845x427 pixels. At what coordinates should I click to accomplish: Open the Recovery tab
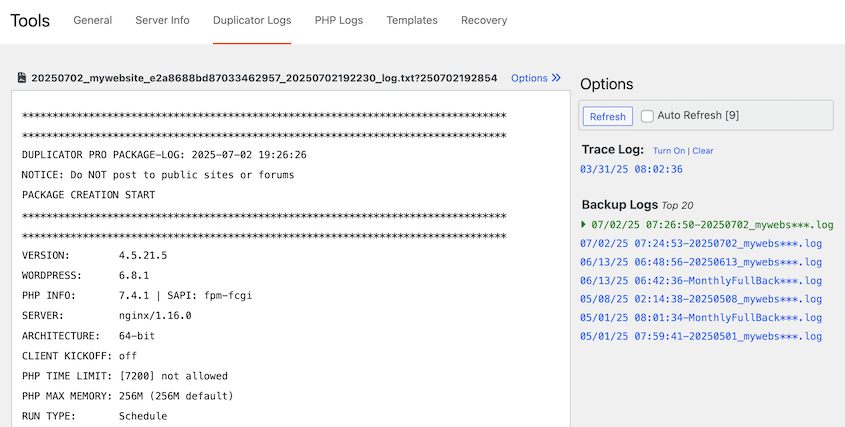click(x=484, y=20)
